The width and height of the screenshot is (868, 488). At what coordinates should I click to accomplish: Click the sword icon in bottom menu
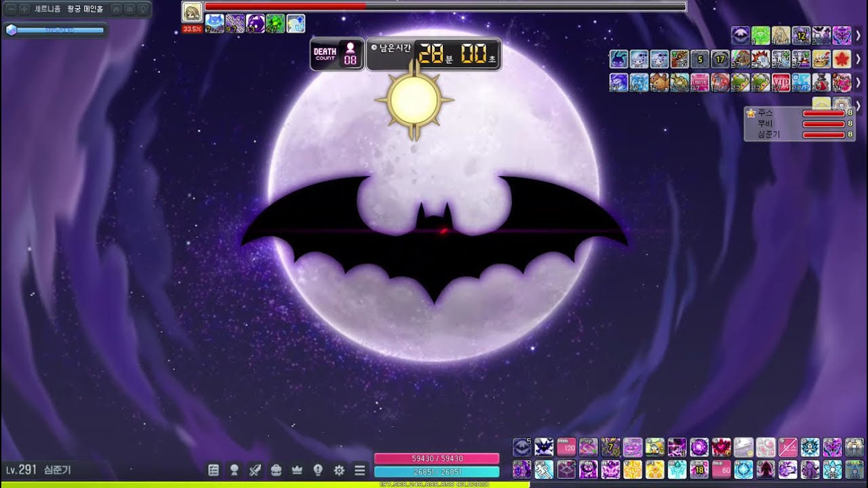(255, 470)
